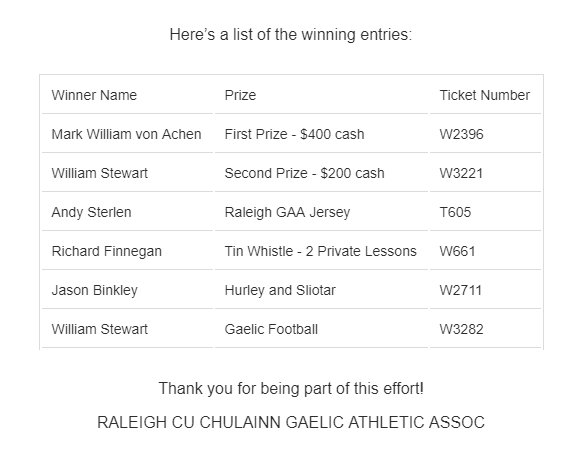Click the Prize column header
The image size is (588, 454).
[x=240, y=95]
